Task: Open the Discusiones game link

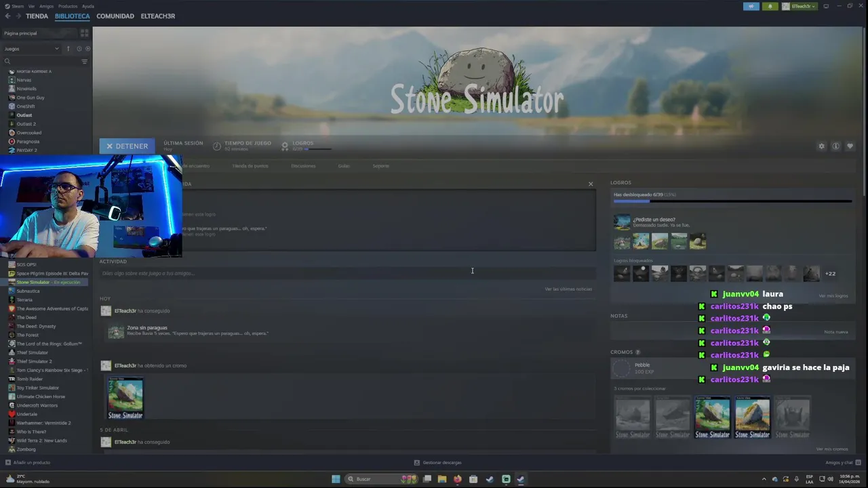Action: 303,165
